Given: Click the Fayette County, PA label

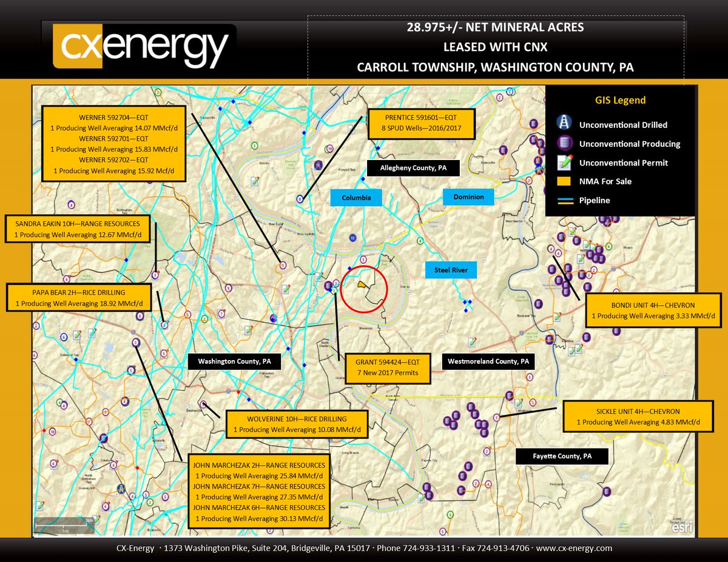Looking at the screenshot, I should [x=562, y=456].
